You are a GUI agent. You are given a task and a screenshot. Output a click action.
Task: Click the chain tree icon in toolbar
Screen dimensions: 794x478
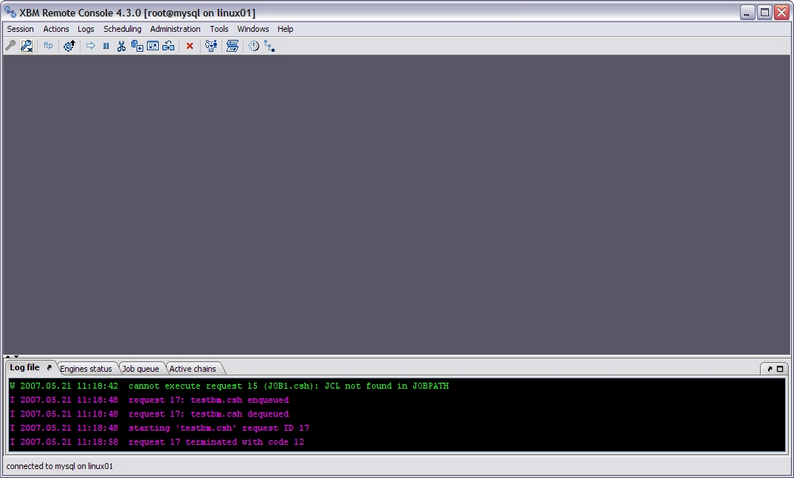(x=269, y=46)
